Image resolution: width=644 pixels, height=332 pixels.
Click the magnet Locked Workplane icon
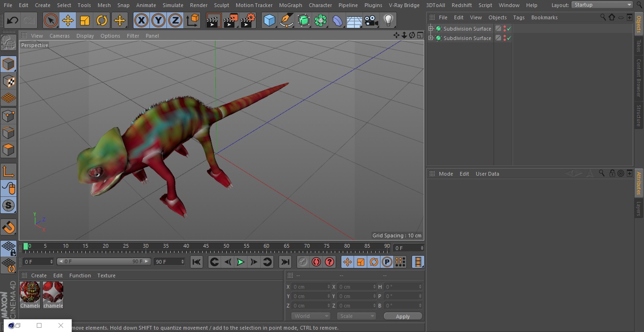click(8, 227)
